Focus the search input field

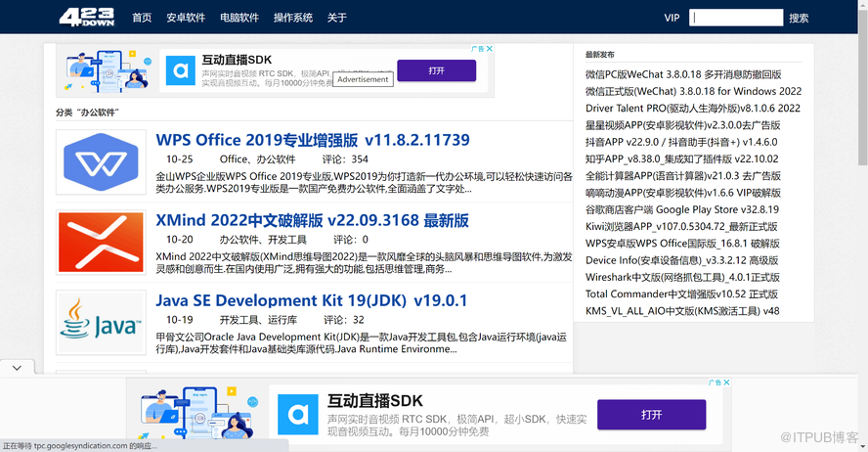coord(736,18)
